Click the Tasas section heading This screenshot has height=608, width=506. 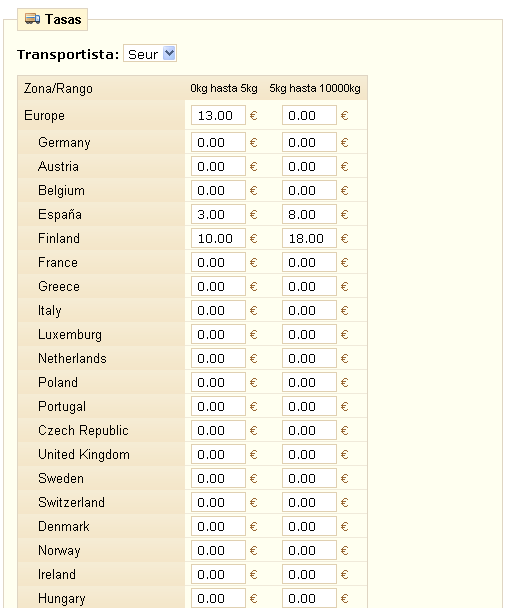pos(63,19)
